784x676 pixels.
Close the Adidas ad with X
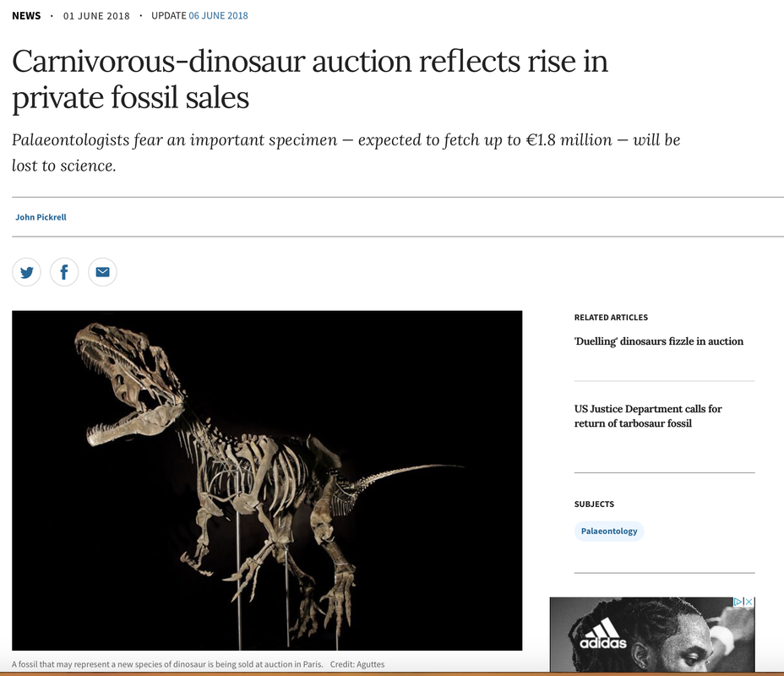click(749, 602)
